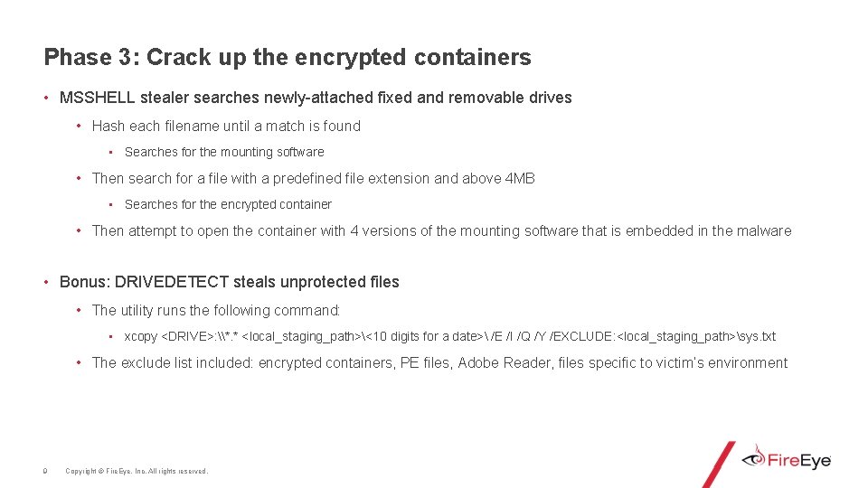Click the predefined file extension bullet
This screenshot has width=868, height=488.
313,179
